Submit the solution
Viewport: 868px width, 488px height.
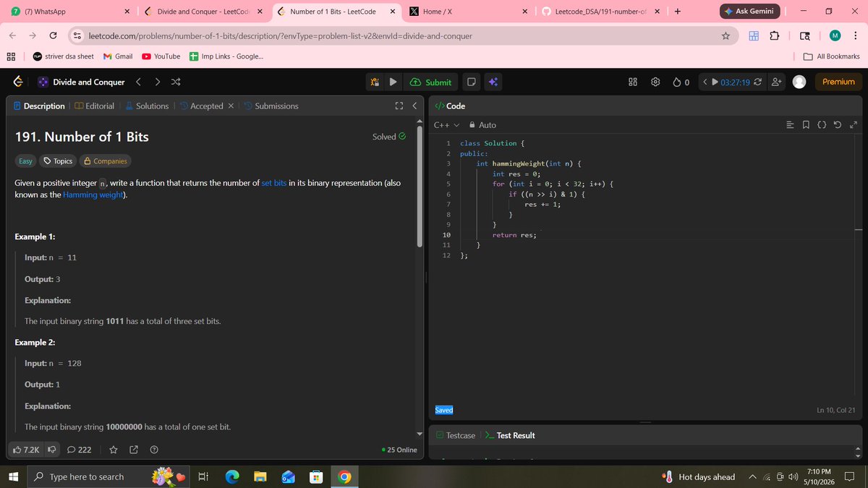(431, 82)
